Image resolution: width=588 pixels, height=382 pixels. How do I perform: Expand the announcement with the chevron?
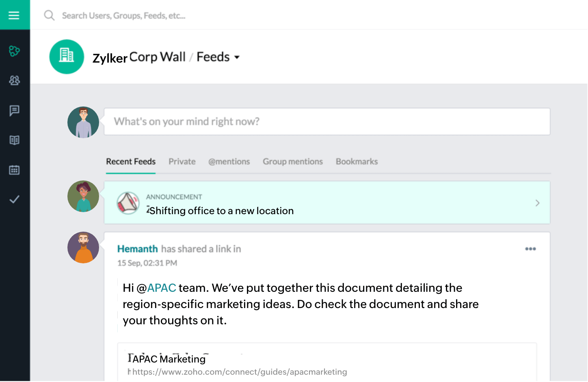coord(537,203)
